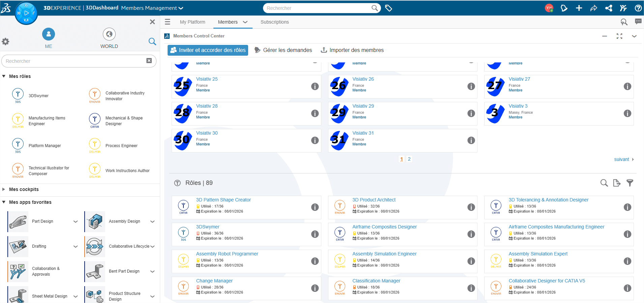Close the left compass panel
The height and width of the screenshot is (303, 644).
point(152,22)
